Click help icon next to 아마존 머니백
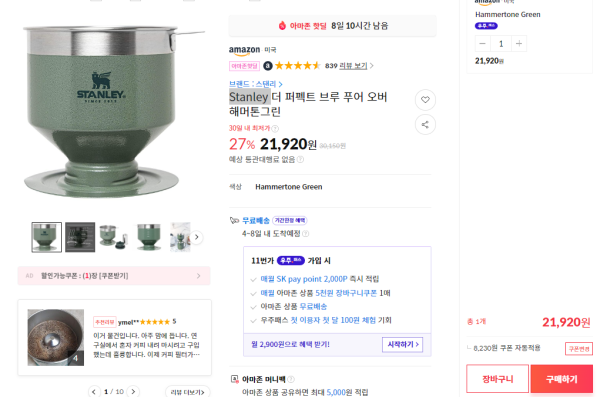 coord(291,379)
